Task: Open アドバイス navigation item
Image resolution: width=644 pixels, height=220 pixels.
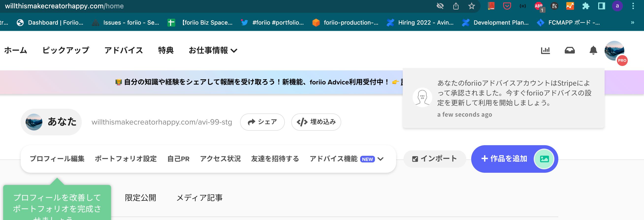Action: pyautogui.click(x=124, y=50)
